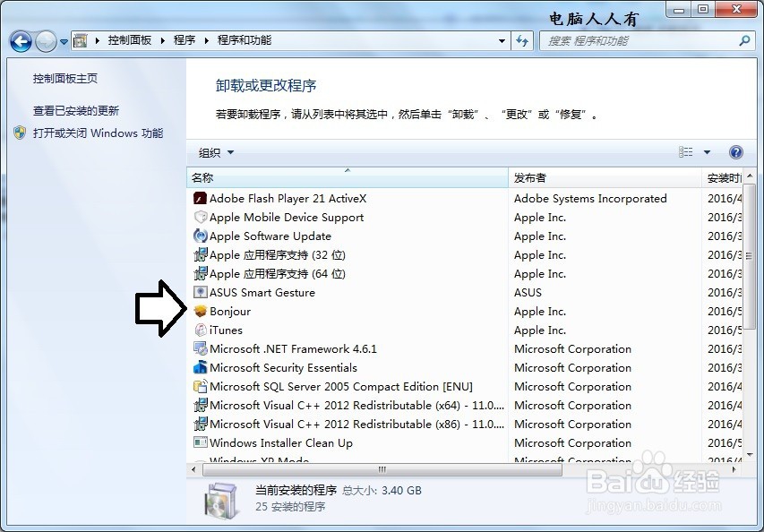
Task: Select Apple Software Update row text
Action: pyautogui.click(x=270, y=236)
